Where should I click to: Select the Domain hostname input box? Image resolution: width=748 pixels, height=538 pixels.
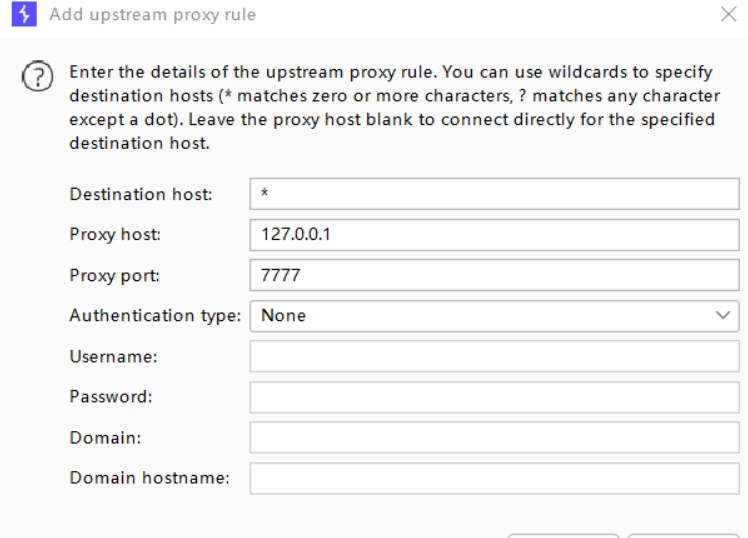[494, 478]
